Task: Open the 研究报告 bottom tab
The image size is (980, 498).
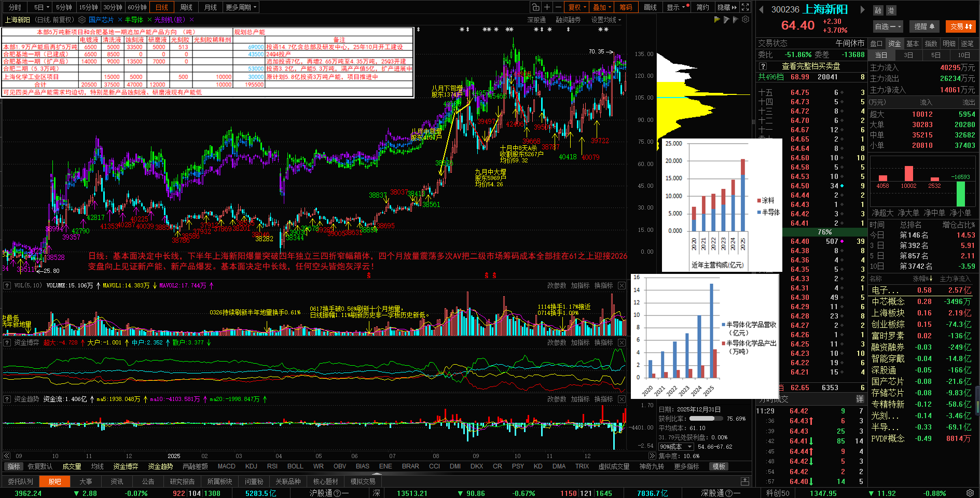Action: 182,481
